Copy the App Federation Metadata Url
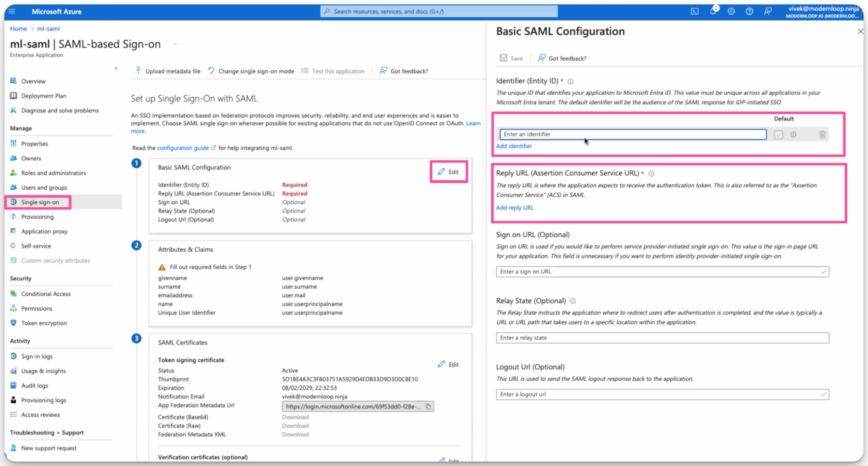868x466 pixels. [428, 406]
